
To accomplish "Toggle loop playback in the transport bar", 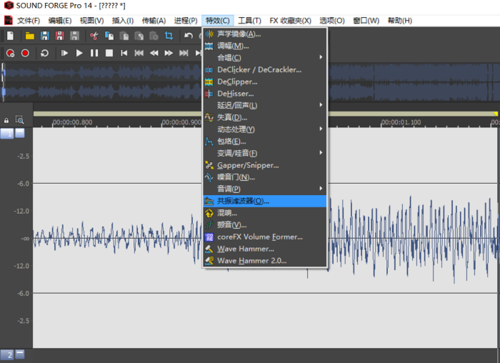I will [44, 53].
